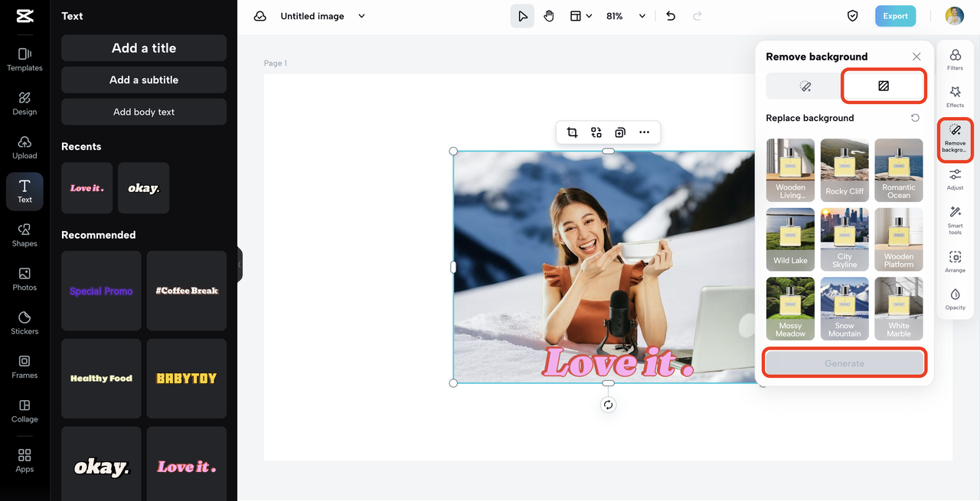Click the crop icon in the floating toolbar
980x501 pixels.
point(572,132)
